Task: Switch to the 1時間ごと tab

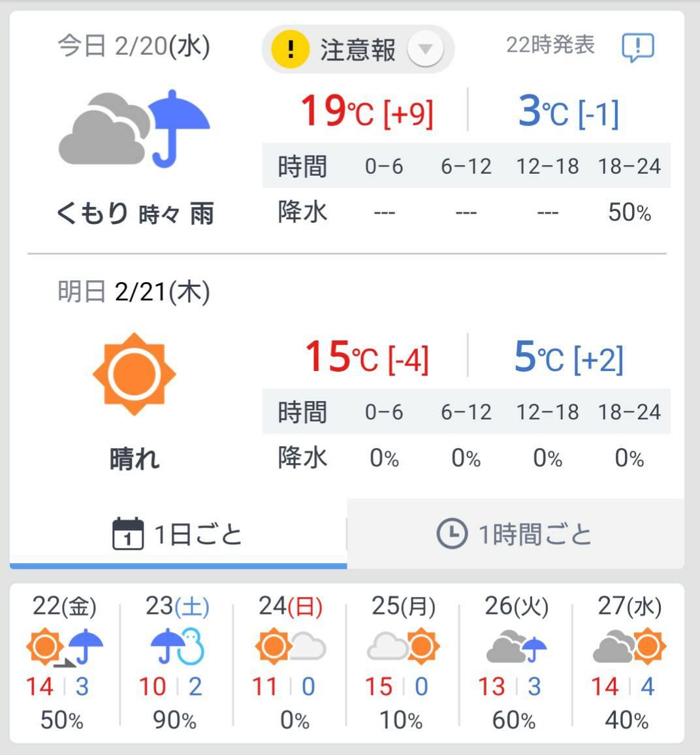Action: [x=516, y=534]
